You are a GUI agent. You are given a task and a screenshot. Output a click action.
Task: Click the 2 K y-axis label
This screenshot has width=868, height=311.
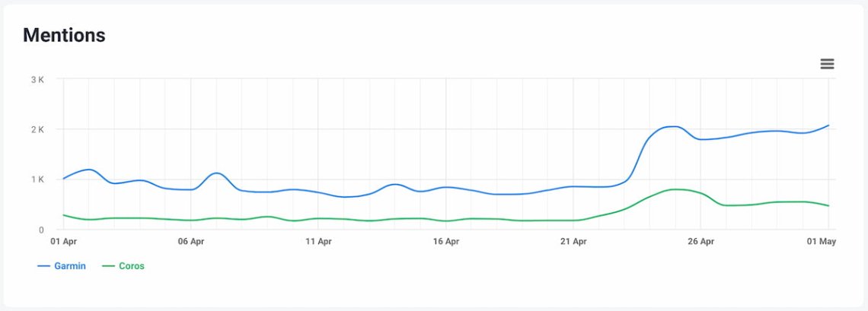coord(37,129)
